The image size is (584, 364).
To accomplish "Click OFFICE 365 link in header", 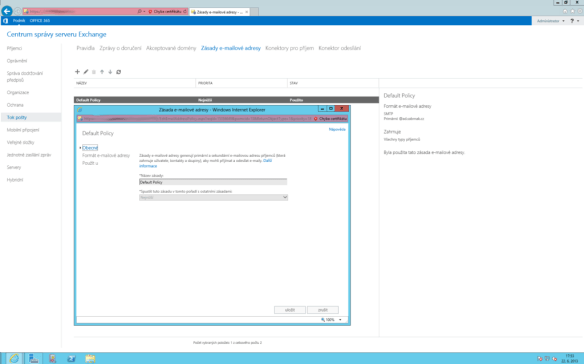I will pyautogui.click(x=40, y=21).
